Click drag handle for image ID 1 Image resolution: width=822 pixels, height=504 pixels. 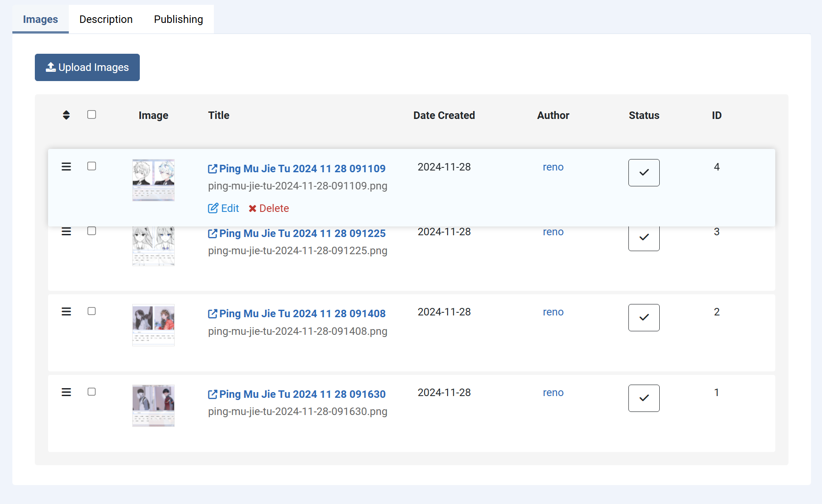click(66, 392)
